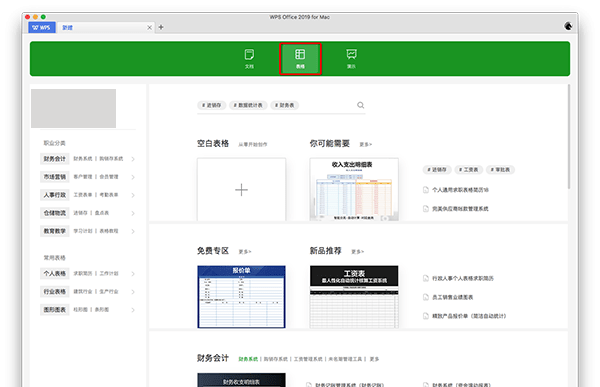Viewport: 600px width, 387px height.
Task: Click 更多 next to 免费专区
Action: [245, 252]
